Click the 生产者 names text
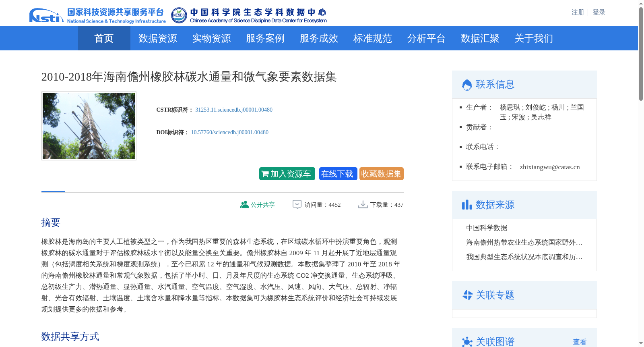 coord(542,112)
